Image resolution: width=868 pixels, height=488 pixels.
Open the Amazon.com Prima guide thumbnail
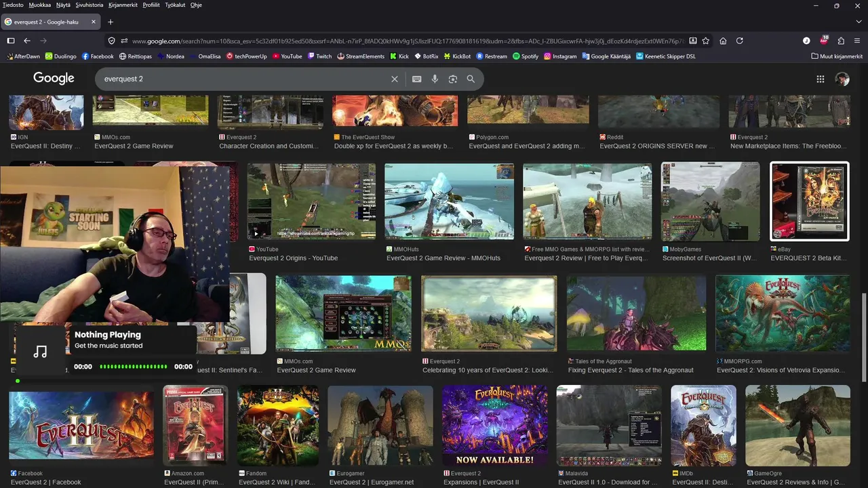(195, 426)
